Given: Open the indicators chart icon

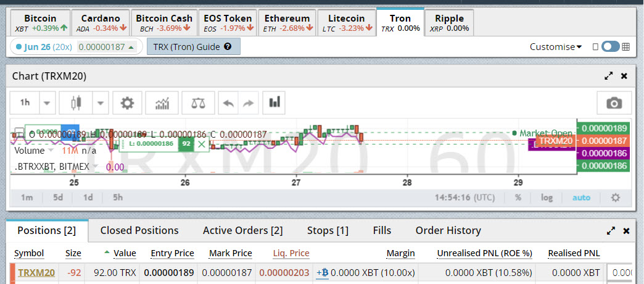Looking at the screenshot, I should 162,102.
